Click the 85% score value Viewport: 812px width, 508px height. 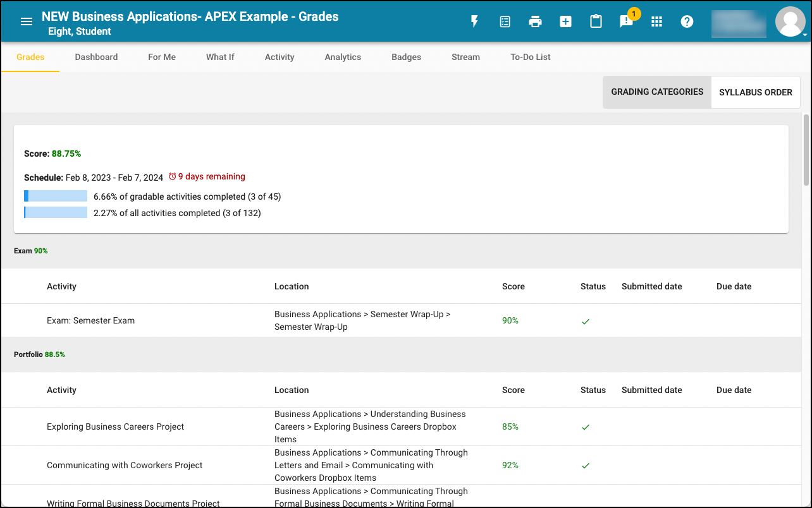(510, 426)
